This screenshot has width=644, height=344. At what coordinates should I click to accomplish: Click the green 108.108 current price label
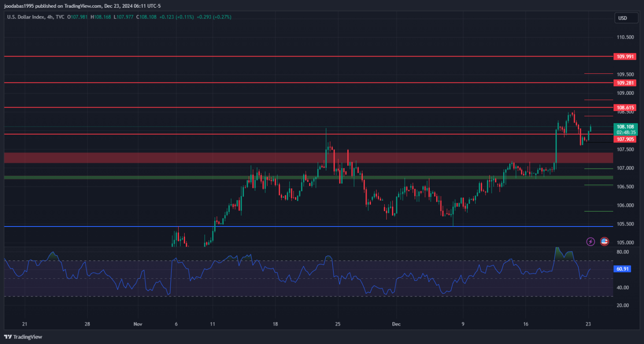coord(626,127)
